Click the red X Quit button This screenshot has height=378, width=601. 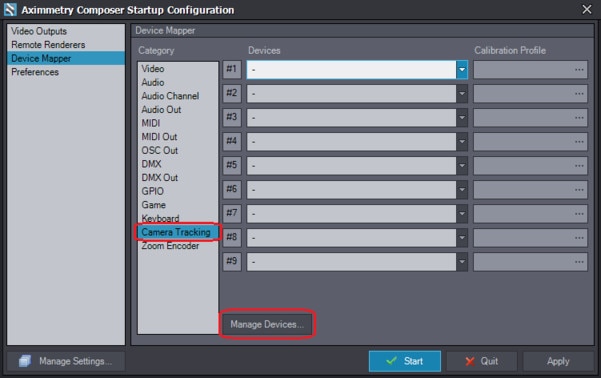pos(481,361)
